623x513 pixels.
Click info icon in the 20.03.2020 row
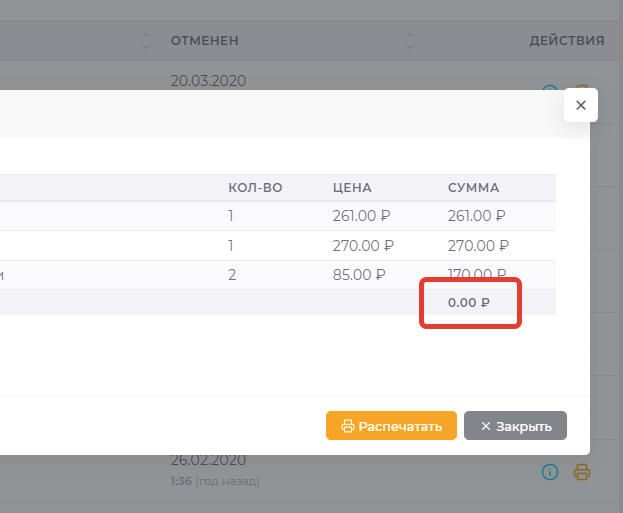548,92
